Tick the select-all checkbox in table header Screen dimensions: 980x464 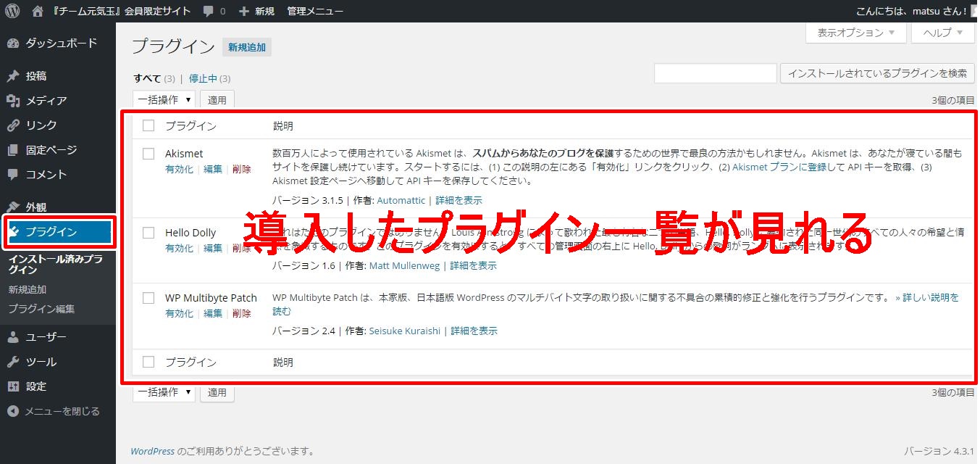tap(148, 125)
